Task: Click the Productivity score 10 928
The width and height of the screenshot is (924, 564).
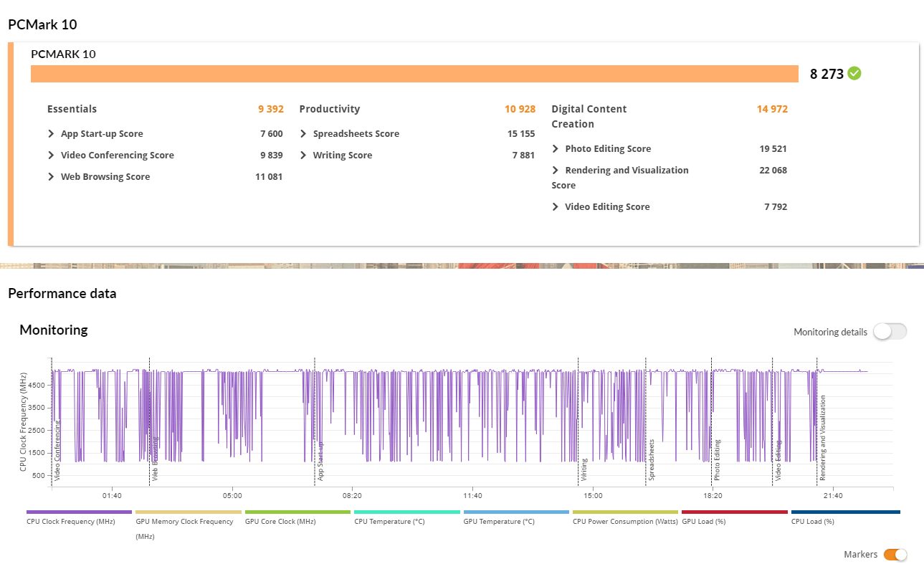Action: coord(520,110)
